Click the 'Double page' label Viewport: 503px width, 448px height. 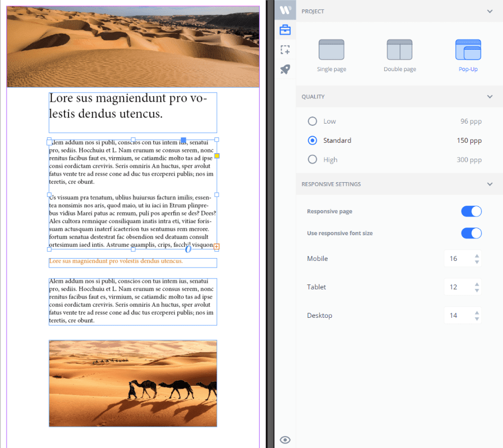(x=400, y=69)
